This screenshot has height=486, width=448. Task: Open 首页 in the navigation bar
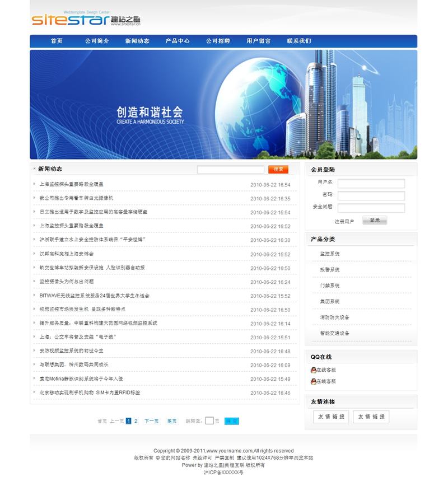tap(57, 41)
